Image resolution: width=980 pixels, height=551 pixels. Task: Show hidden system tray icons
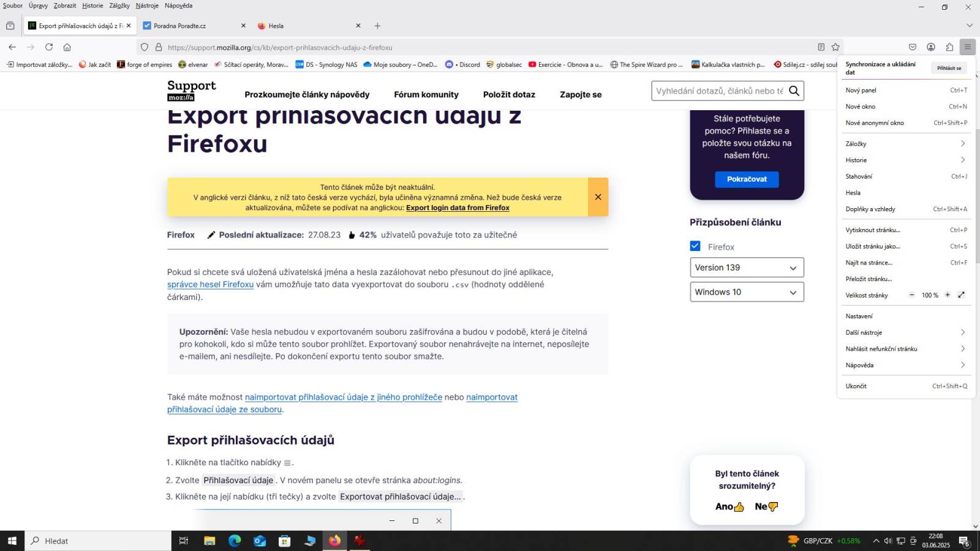(876, 541)
